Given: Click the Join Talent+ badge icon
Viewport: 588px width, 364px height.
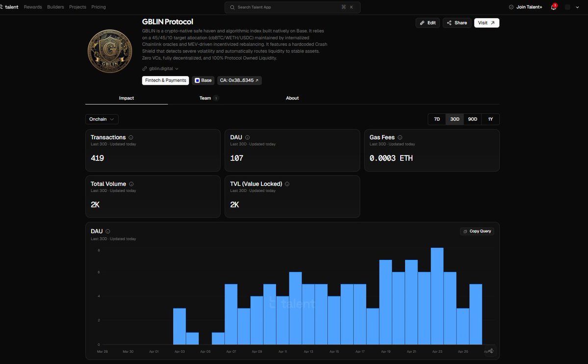Looking at the screenshot, I should [511, 7].
